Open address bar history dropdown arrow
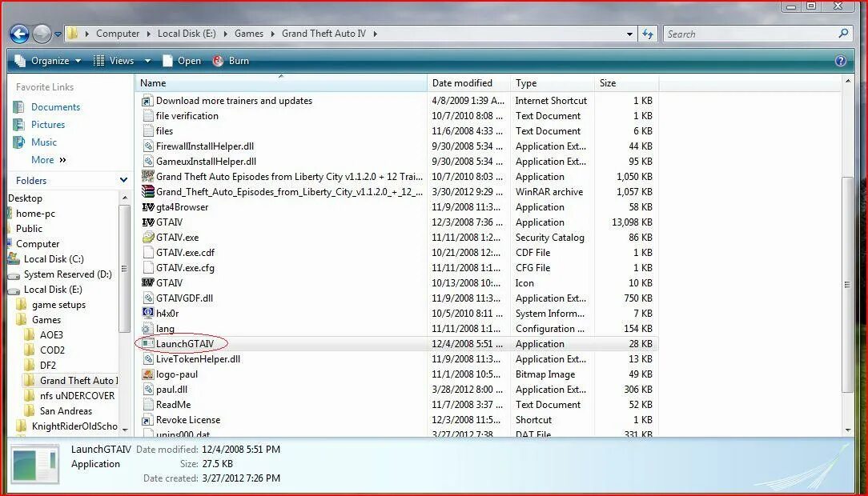Viewport: 868px width, 496px height. click(x=629, y=34)
